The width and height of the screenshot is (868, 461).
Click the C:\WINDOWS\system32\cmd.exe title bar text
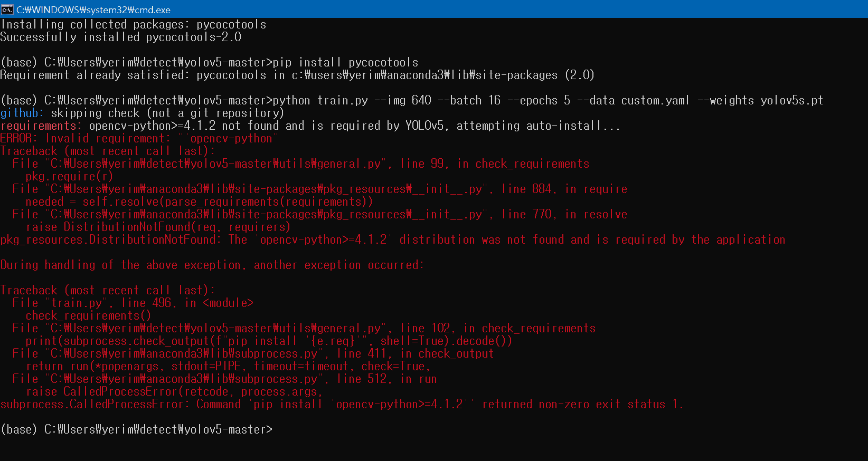coord(93,9)
